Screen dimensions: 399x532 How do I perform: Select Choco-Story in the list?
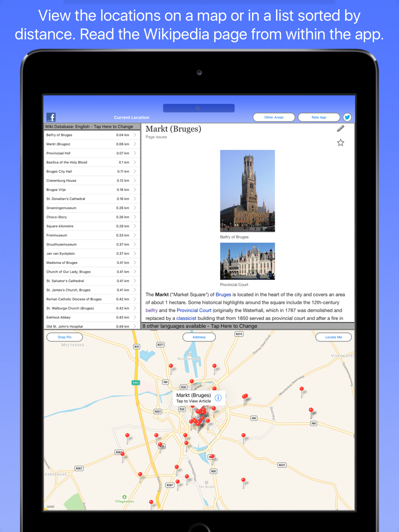coord(92,217)
